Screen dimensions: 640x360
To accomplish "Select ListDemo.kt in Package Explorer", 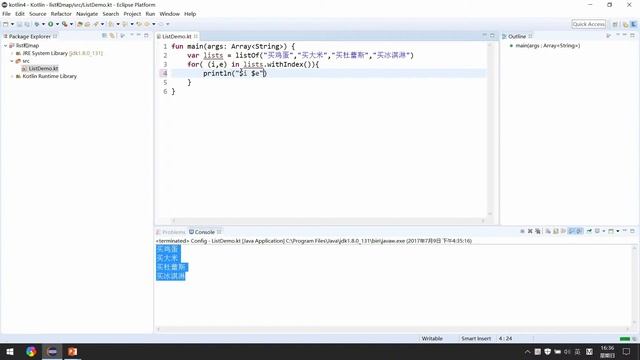I will click(x=43, y=69).
